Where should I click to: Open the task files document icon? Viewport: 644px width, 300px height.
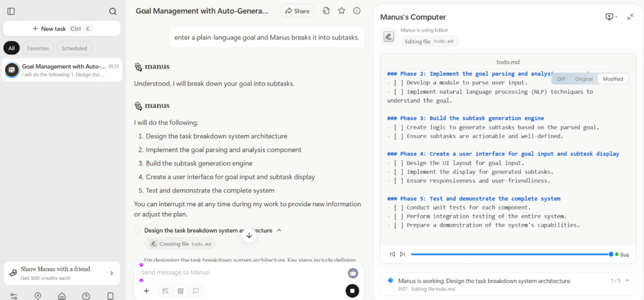(x=326, y=11)
